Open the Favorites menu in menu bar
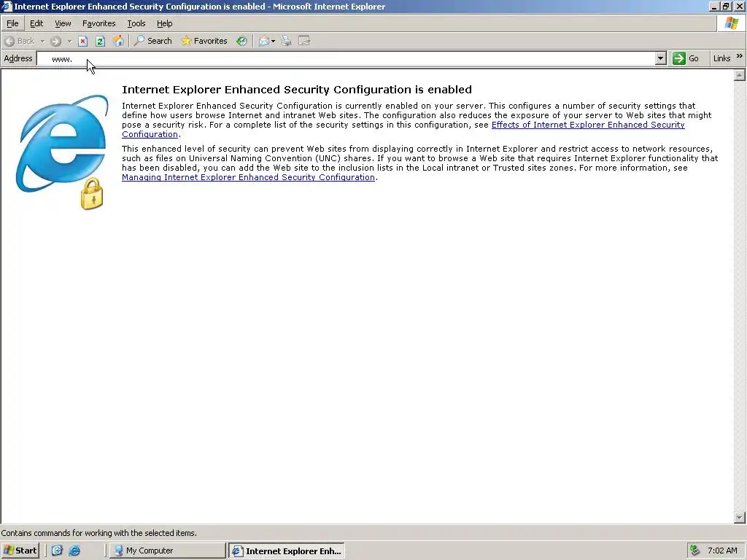The width and height of the screenshot is (747, 560). pos(98,23)
